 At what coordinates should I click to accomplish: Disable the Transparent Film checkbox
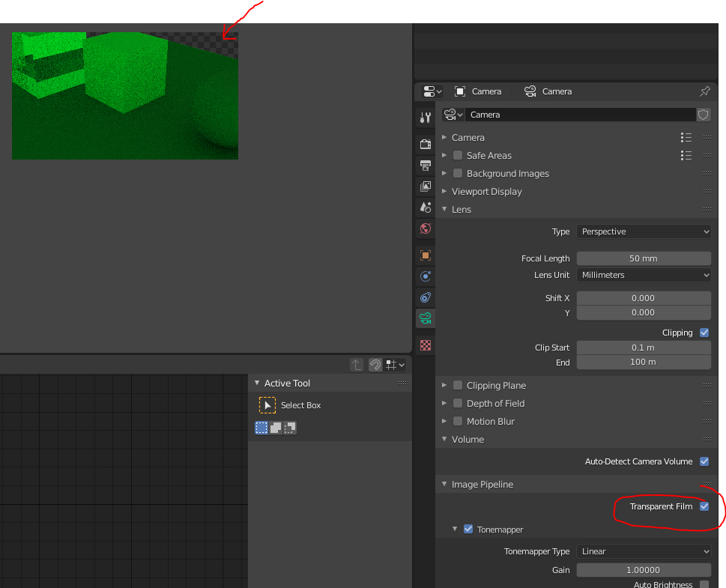704,506
